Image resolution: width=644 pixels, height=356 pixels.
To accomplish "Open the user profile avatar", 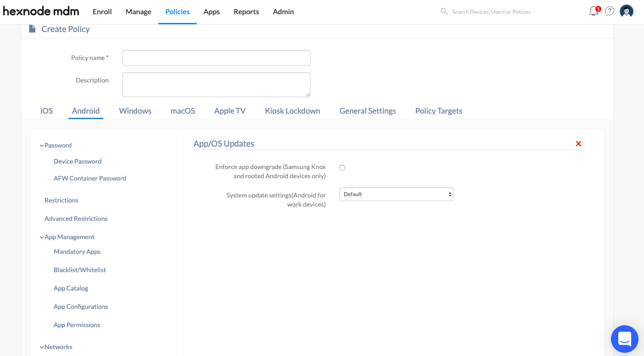I will [627, 11].
